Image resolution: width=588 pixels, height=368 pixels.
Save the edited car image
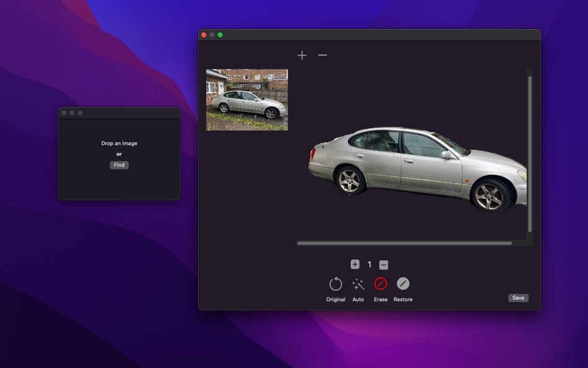click(518, 298)
